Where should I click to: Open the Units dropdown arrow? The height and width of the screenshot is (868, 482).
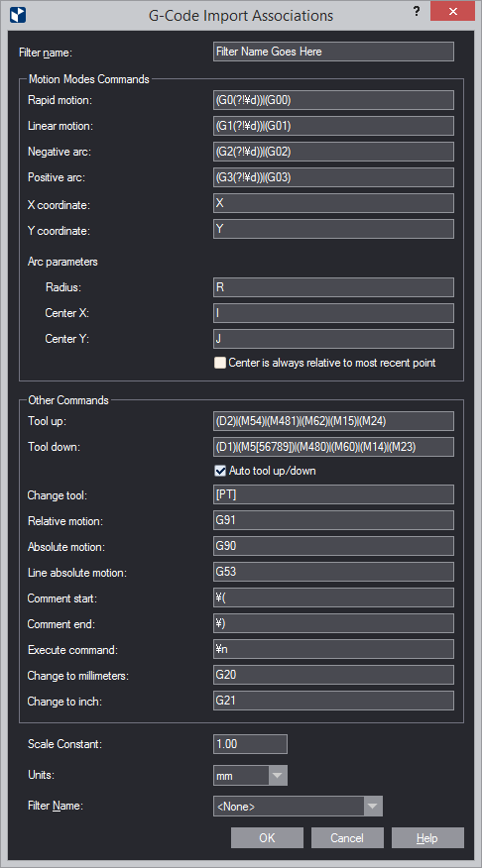coord(278,776)
